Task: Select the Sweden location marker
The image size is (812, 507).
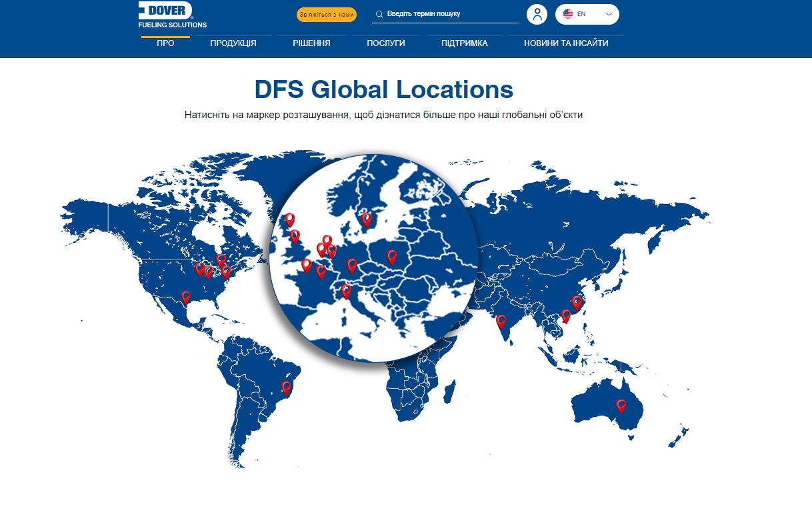Action: coord(367,218)
